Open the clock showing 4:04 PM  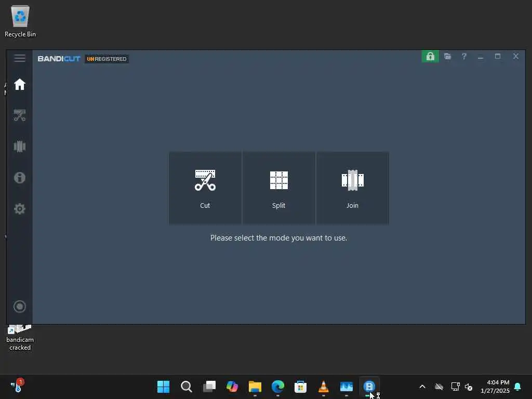[495, 387]
